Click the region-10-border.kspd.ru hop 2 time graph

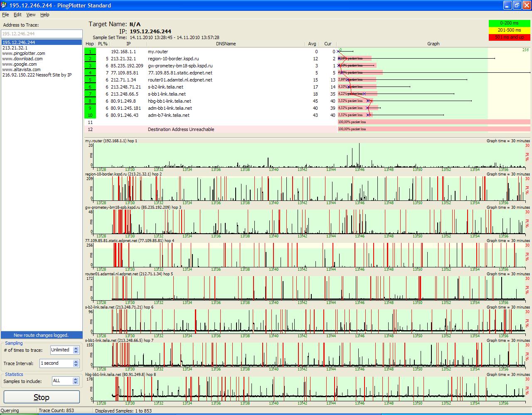pyautogui.click(x=308, y=189)
